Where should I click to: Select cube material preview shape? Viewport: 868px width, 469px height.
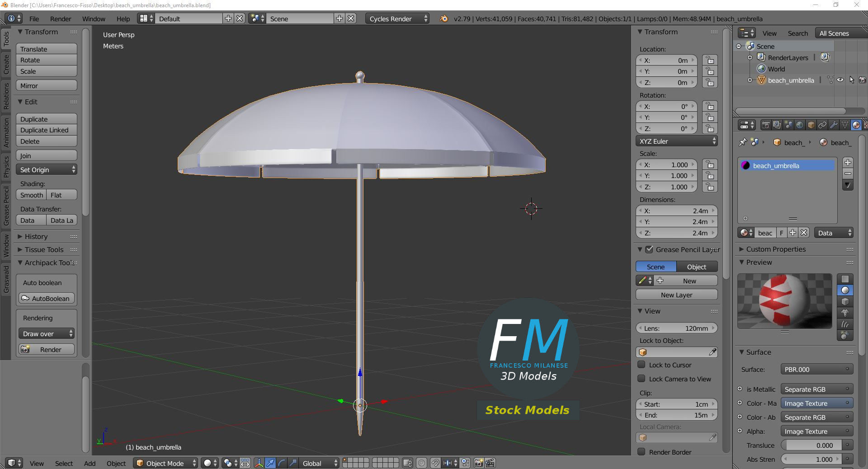pyautogui.click(x=845, y=301)
